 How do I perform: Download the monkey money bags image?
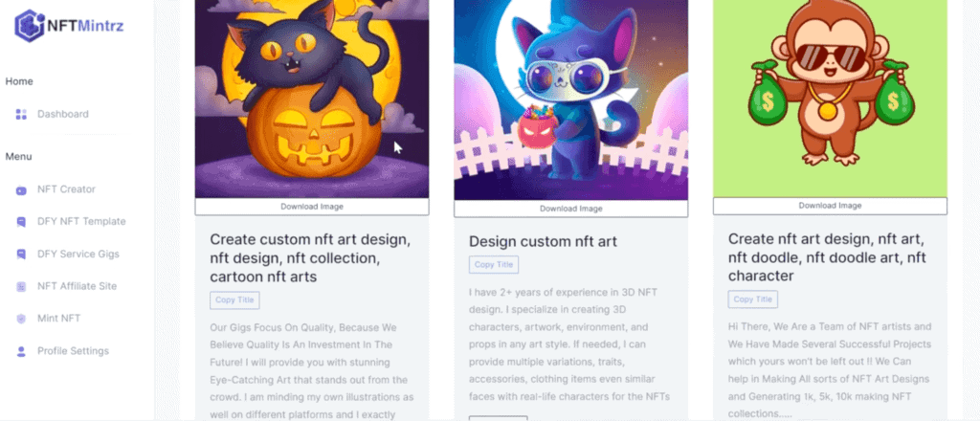coord(830,206)
